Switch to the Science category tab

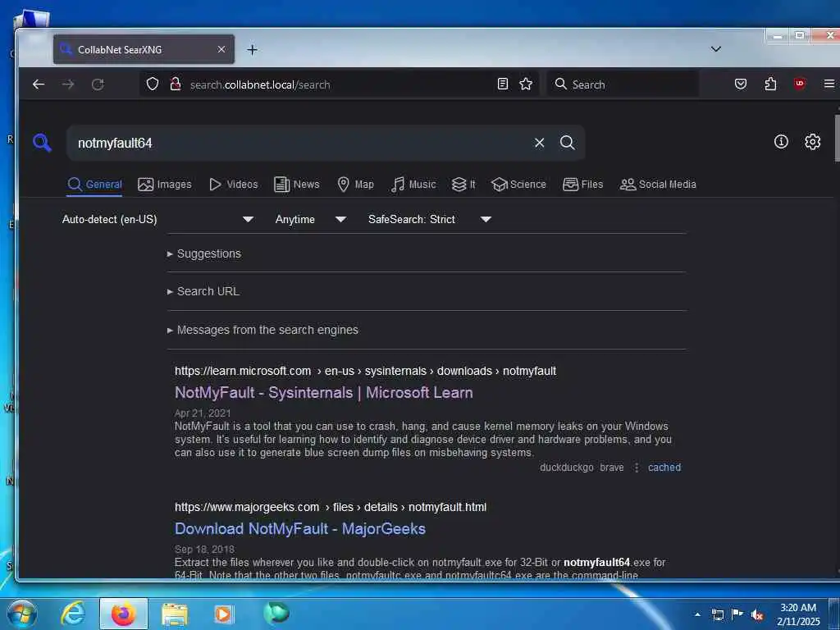click(518, 185)
